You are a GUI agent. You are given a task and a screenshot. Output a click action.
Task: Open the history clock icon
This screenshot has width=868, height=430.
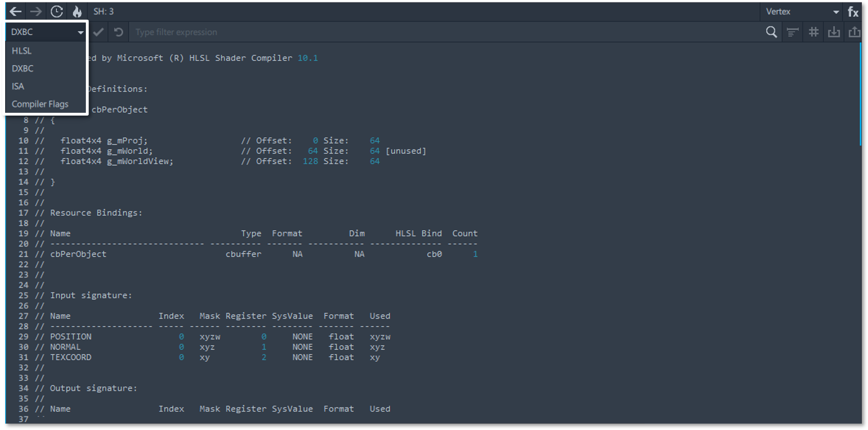coord(57,11)
